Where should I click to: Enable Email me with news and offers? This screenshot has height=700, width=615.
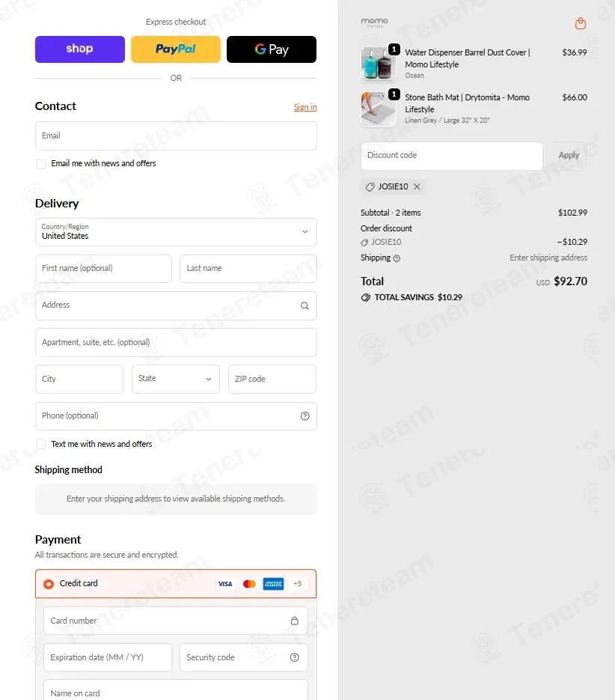(41, 164)
